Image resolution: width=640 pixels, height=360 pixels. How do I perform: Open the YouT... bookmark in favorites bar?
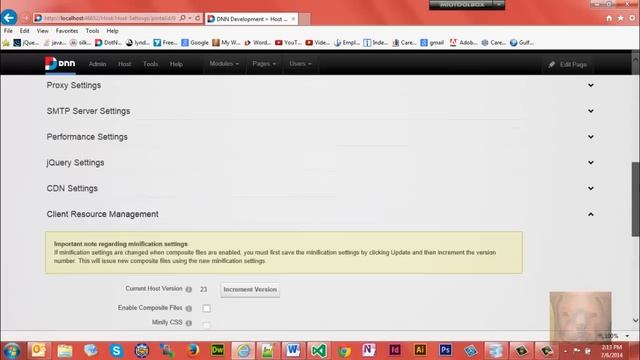coord(288,42)
